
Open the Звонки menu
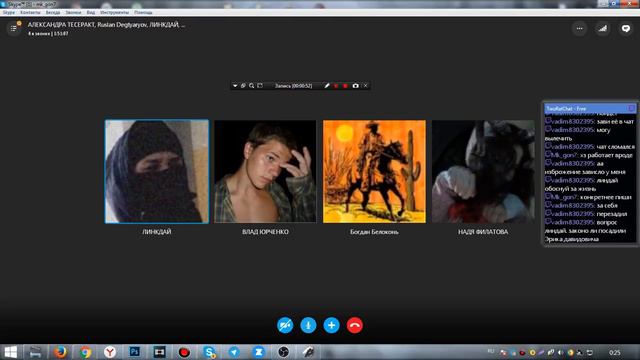tap(73, 13)
